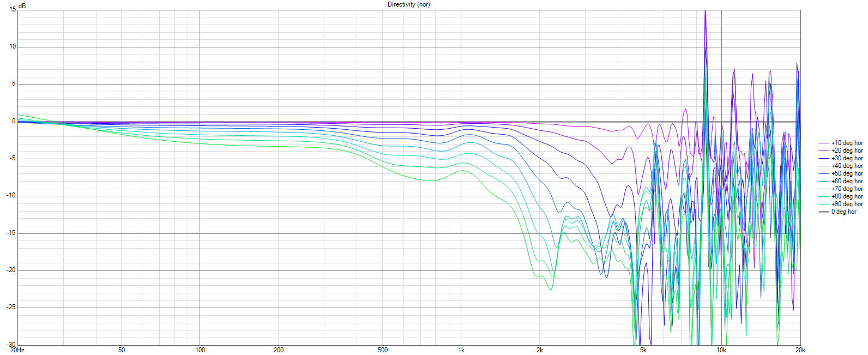The image size is (868, 355).
Task: Click the 200 frequency tick label
Action: [x=278, y=350]
